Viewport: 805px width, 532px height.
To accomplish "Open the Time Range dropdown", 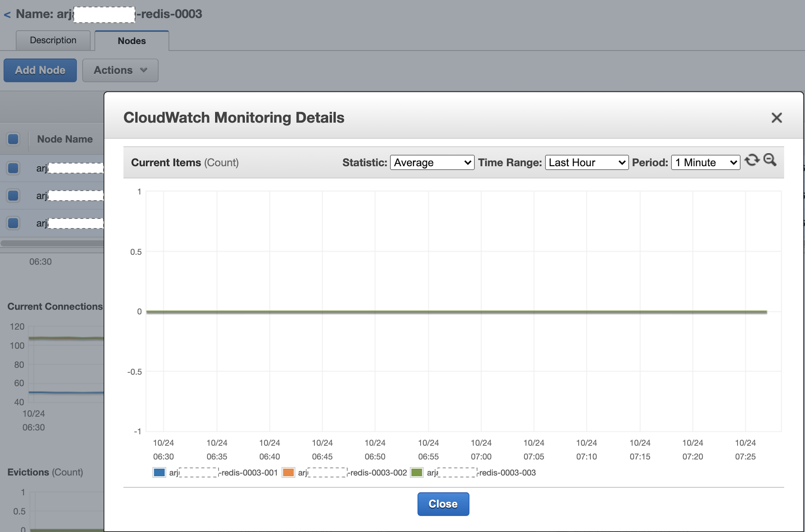I will click(587, 163).
